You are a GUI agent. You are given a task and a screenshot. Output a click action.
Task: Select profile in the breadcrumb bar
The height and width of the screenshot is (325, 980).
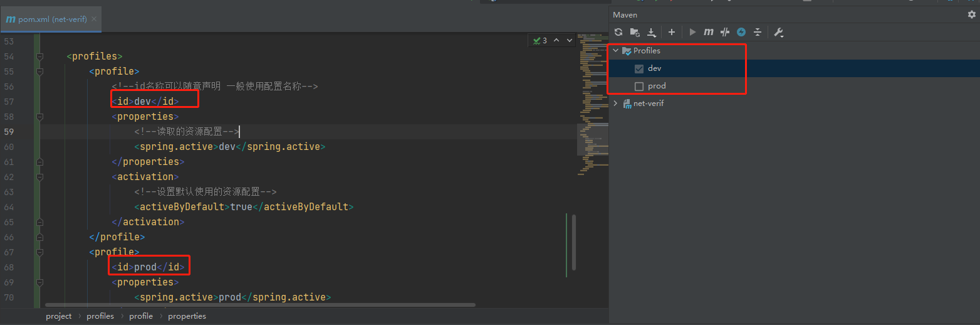coord(141,316)
